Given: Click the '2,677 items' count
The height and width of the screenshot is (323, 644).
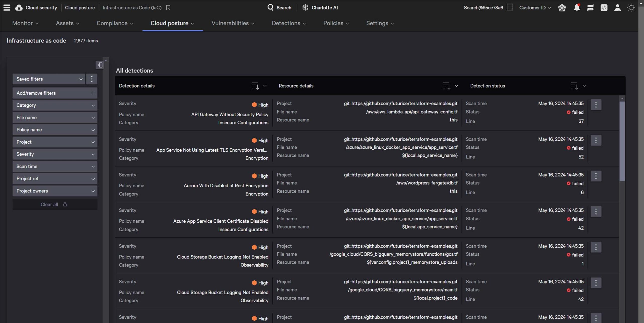Looking at the screenshot, I should pos(86,41).
